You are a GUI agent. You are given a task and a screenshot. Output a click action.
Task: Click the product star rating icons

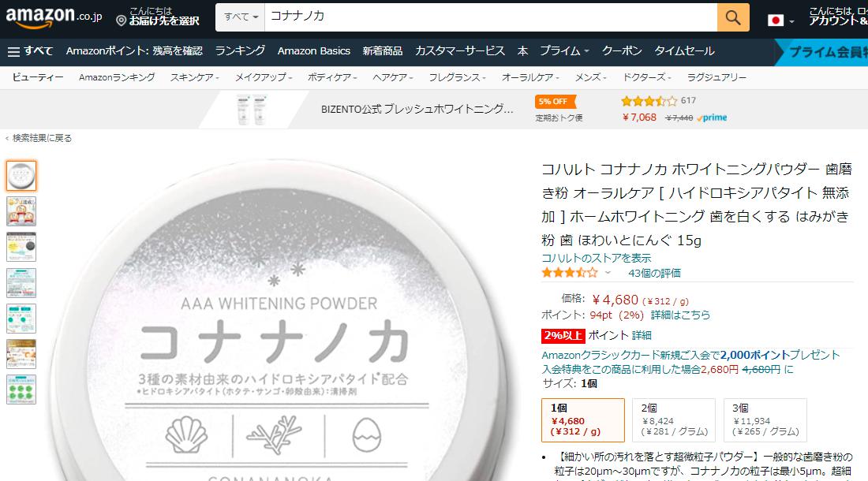570,273
